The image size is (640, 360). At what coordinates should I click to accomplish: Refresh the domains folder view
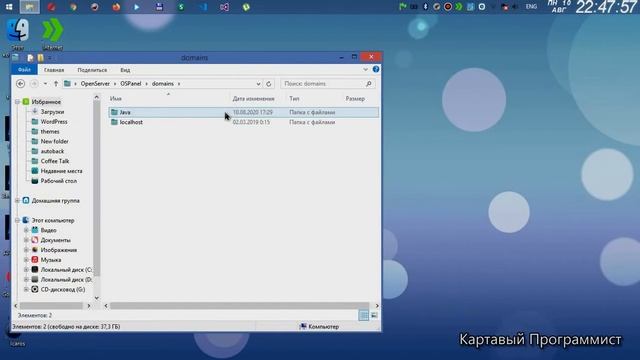pos(269,84)
